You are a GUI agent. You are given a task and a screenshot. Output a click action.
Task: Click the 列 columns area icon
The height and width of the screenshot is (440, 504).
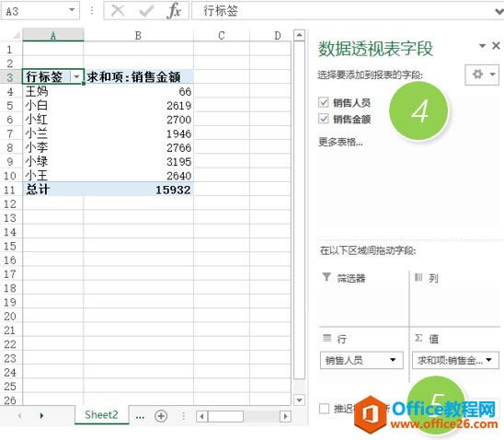418,277
